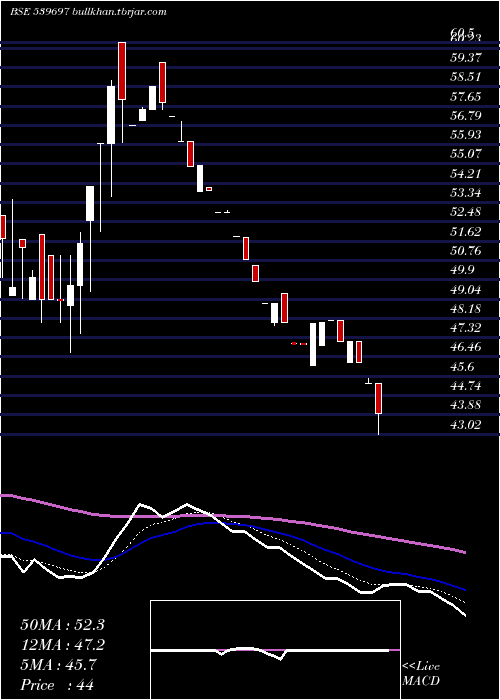Click the 44.74 price axis label
Viewport: 500px width, 700px height.
coord(465,386)
